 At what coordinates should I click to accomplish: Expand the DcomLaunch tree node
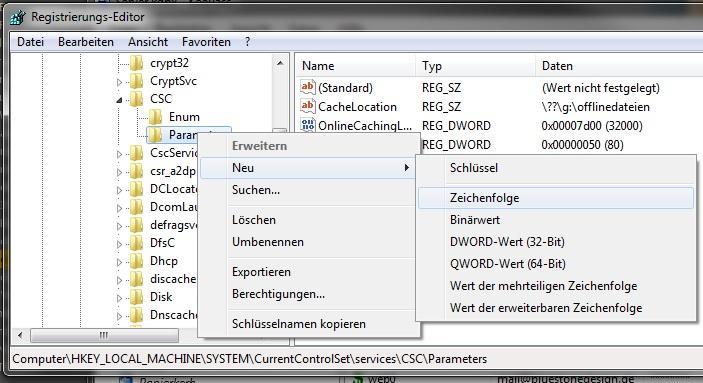coord(119,208)
